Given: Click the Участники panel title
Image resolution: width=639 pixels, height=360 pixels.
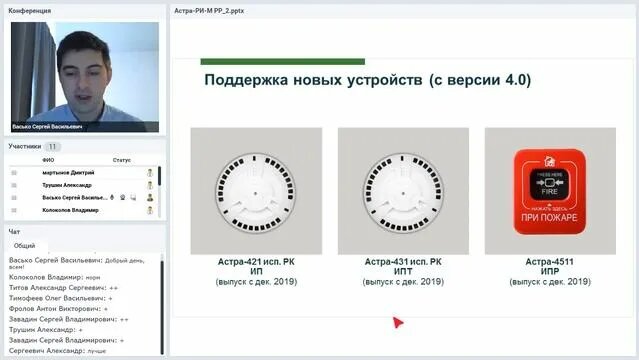Looking at the screenshot, I should 25,146.
